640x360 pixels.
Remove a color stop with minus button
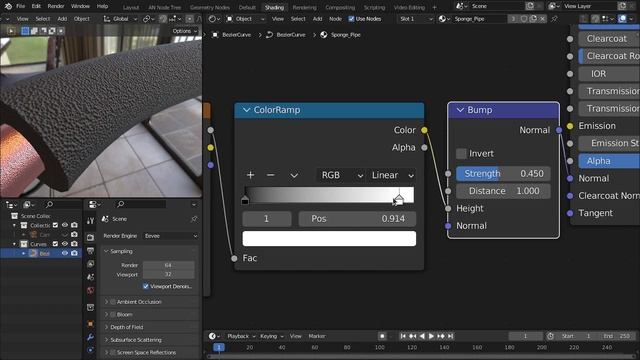pyautogui.click(x=271, y=175)
